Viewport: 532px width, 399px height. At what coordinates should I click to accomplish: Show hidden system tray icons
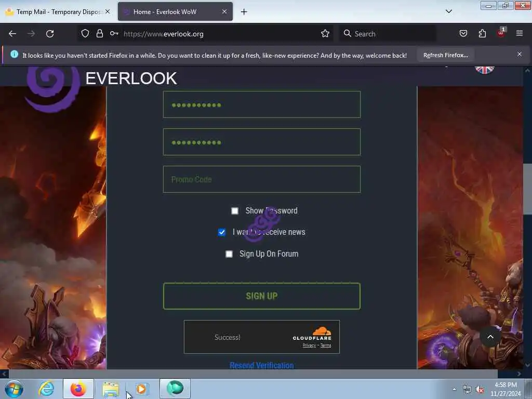454,389
